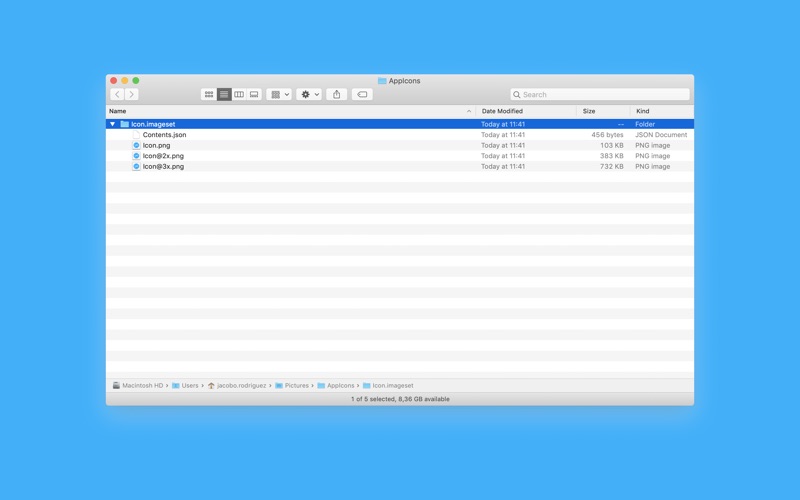The height and width of the screenshot is (500, 800).
Task: Click Icon.imageset in the path bar
Action: point(388,386)
